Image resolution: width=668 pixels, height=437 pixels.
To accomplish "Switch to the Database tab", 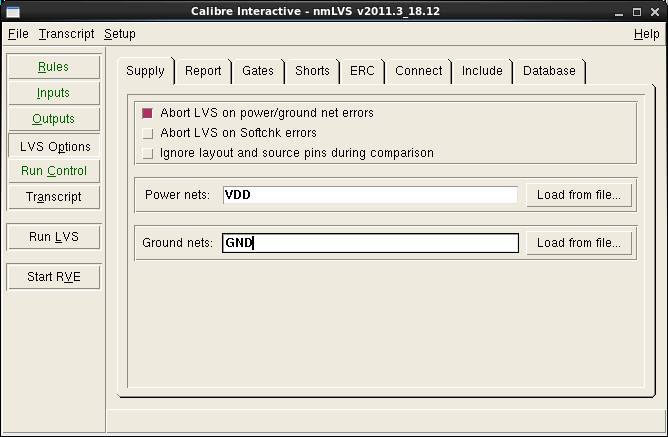I will [549, 71].
